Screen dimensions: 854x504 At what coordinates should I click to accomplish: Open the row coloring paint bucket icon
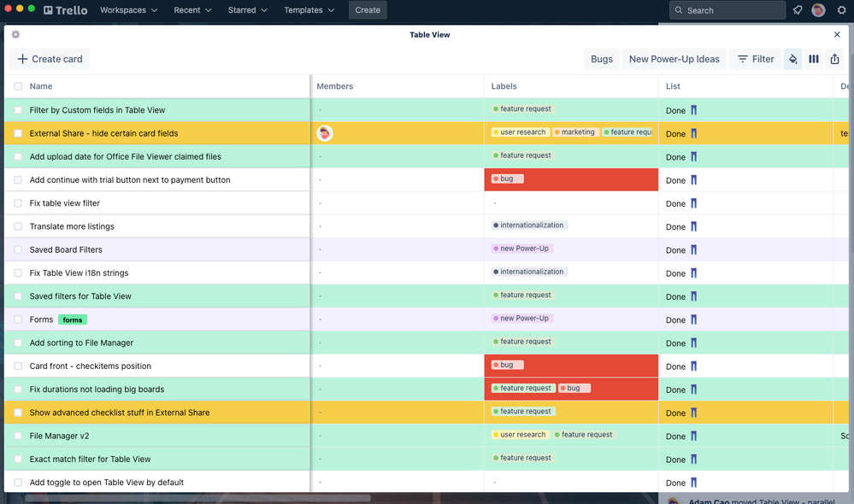pyautogui.click(x=792, y=59)
